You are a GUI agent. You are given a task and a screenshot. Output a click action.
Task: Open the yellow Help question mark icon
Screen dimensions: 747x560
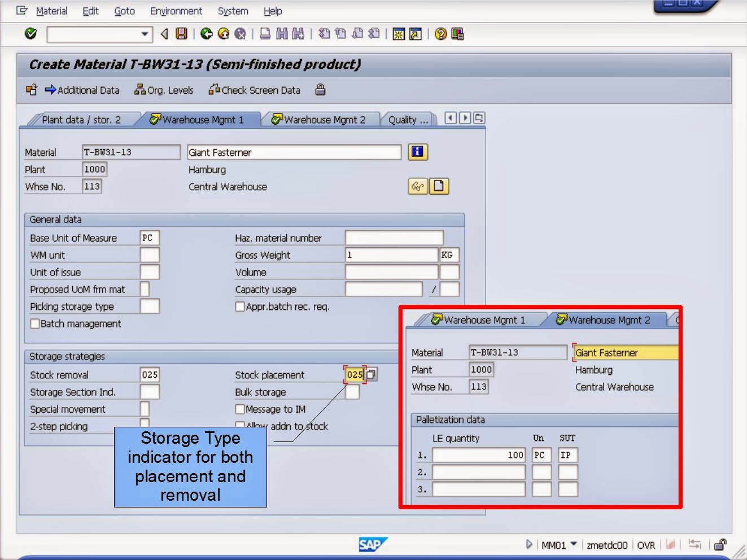(441, 34)
